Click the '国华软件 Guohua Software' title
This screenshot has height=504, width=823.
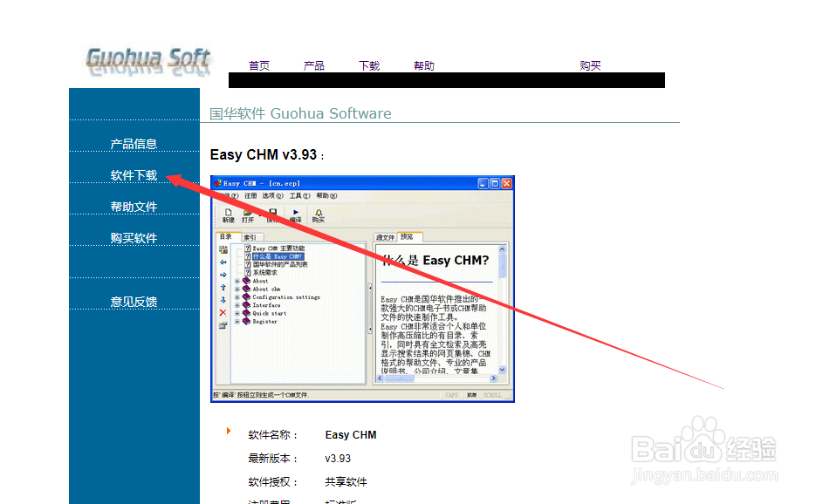(300, 114)
